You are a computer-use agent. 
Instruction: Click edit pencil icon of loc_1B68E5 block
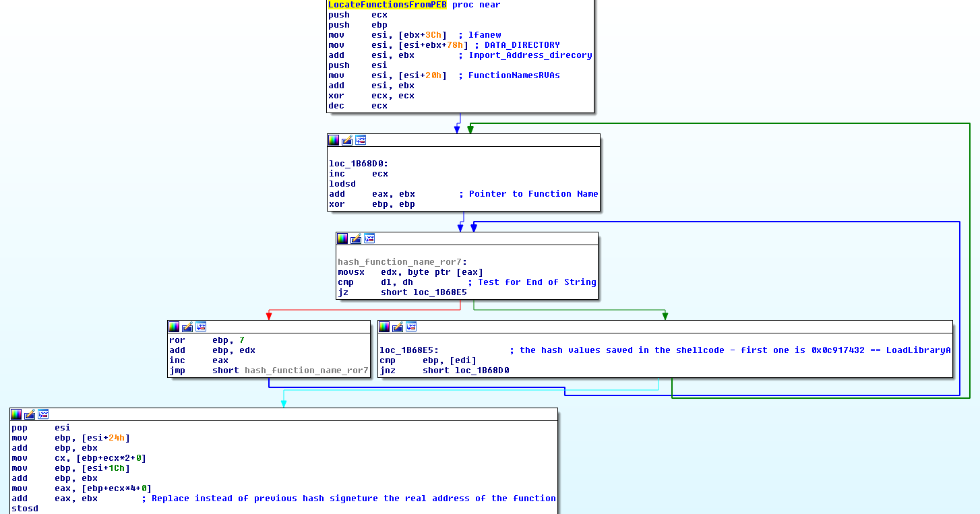(398, 327)
